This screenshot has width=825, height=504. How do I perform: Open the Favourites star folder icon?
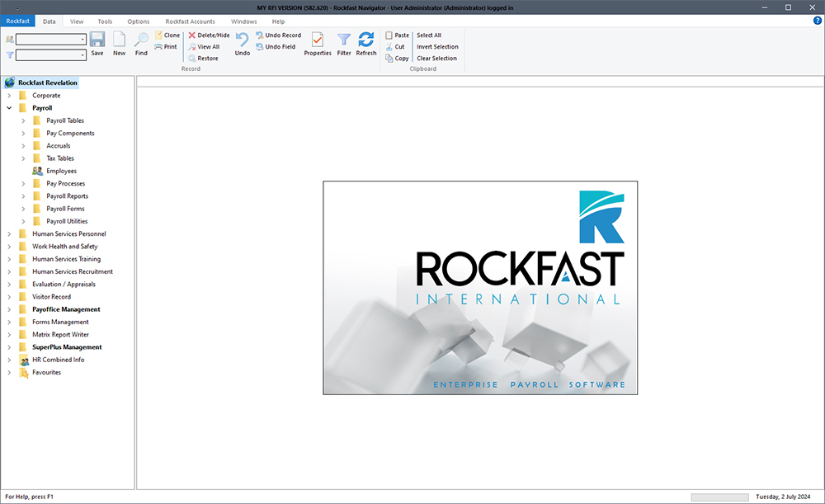(24, 373)
